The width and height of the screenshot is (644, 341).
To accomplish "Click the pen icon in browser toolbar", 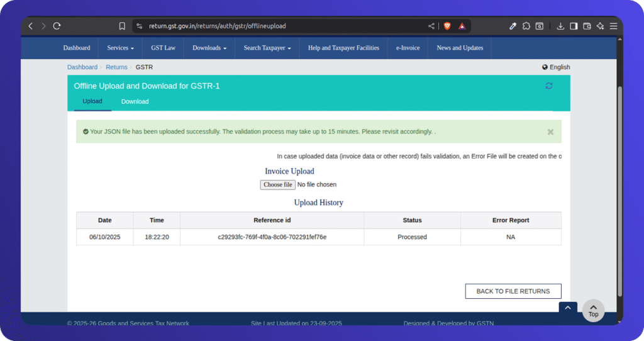I will [x=513, y=26].
